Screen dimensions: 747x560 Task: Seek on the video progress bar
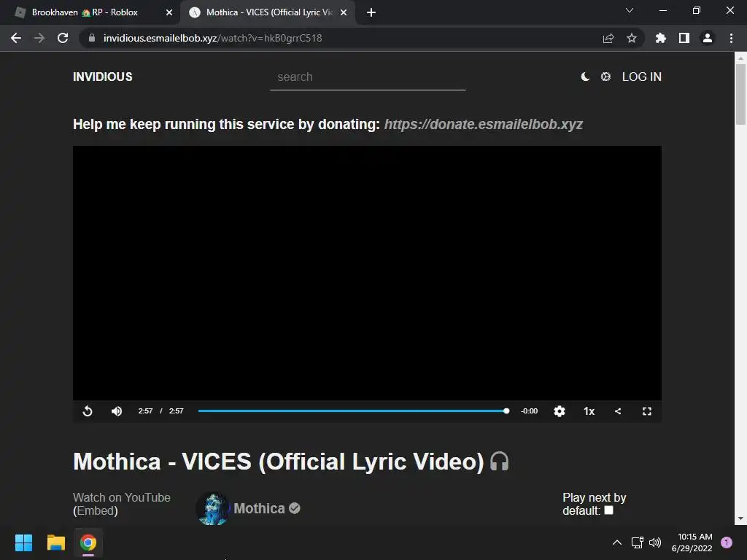(354, 411)
